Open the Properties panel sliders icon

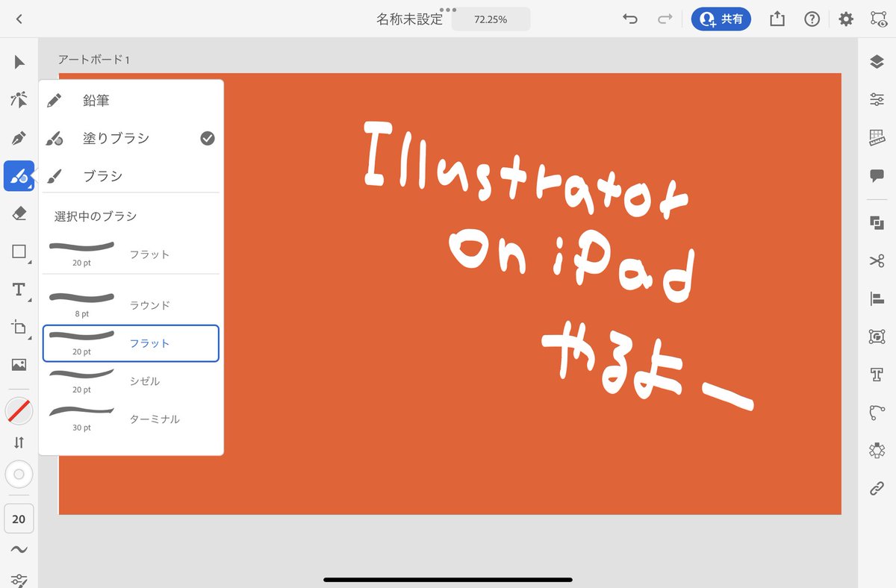(x=877, y=99)
